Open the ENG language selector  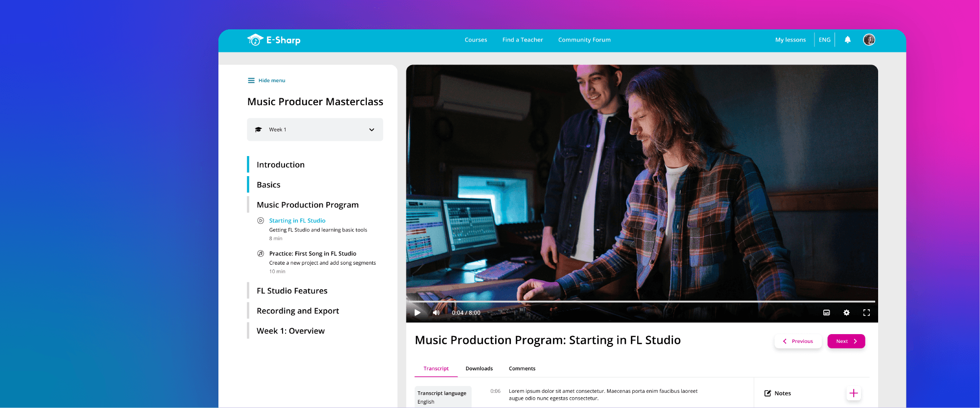(825, 40)
